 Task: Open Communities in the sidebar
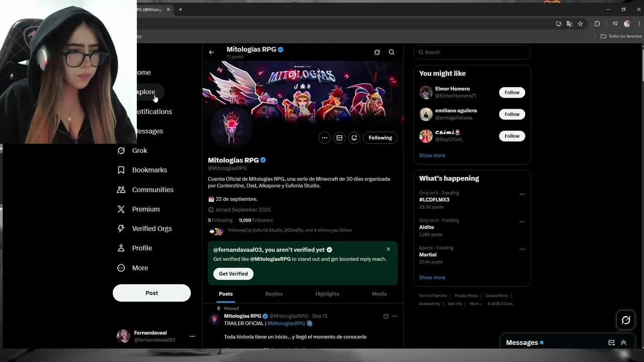(145, 190)
